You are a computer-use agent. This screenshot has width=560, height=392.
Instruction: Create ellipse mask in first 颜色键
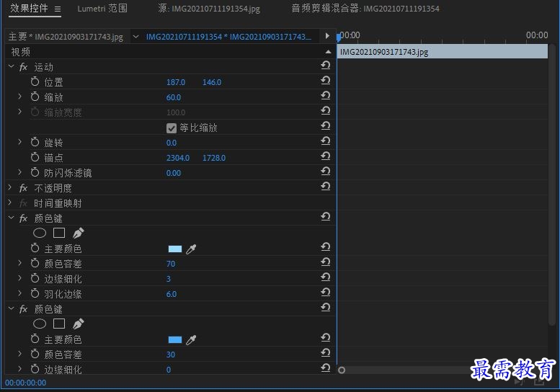pyautogui.click(x=40, y=233)
